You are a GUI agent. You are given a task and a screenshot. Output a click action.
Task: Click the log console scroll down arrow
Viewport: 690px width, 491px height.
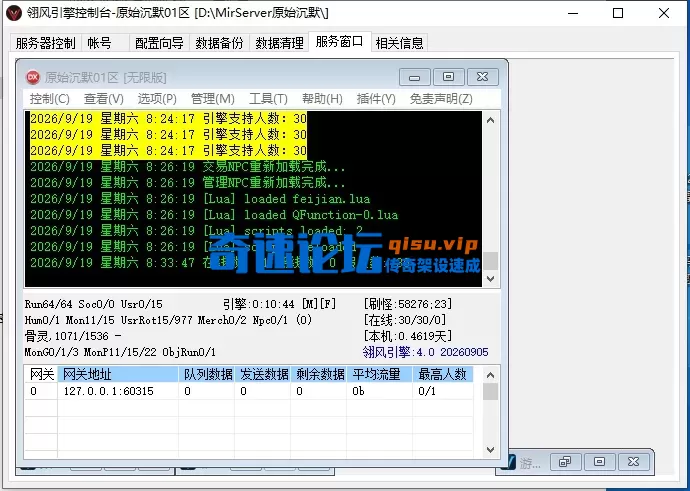491,278
